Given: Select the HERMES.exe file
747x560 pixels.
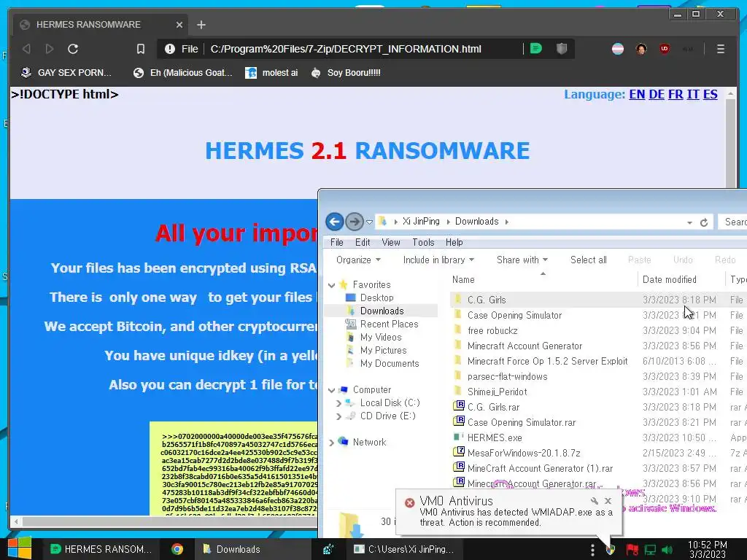Looking at the screenshot, I should pyautogui.click(x=495, y=437).
